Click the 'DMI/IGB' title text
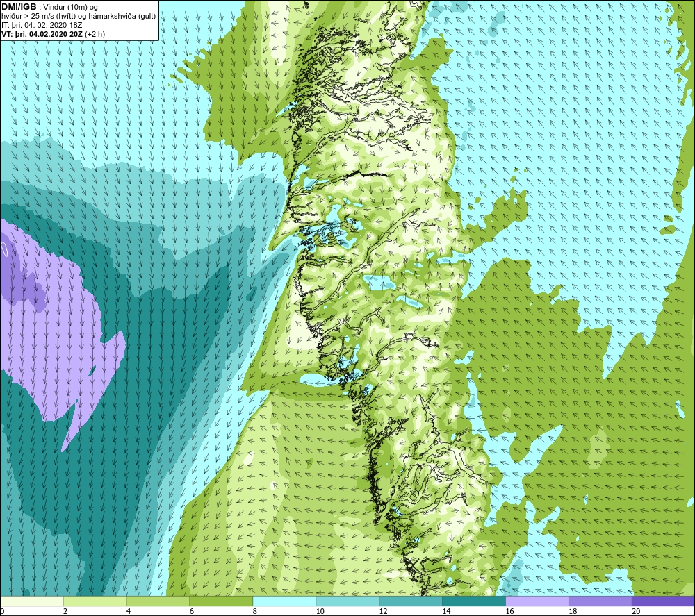The image size is (695, 616). click(19, 7)
